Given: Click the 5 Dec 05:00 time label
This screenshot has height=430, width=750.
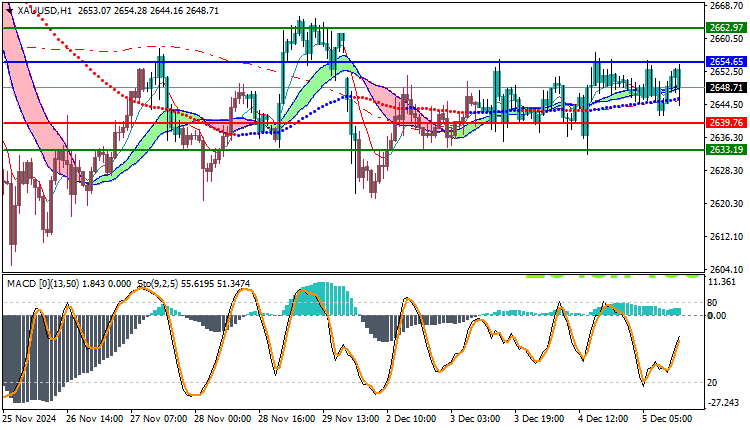Looking at the screenshot, I should click(x=667, y=419).
